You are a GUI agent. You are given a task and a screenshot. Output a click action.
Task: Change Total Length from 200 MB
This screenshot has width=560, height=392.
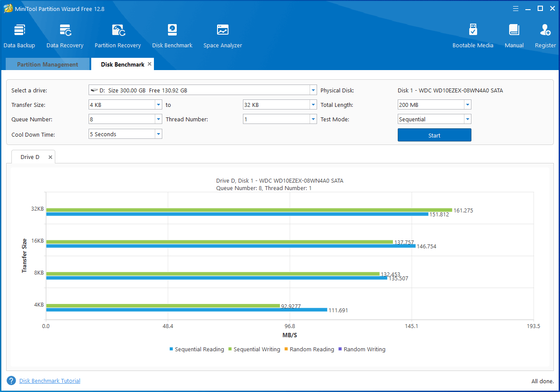click(x=467, y=105)
